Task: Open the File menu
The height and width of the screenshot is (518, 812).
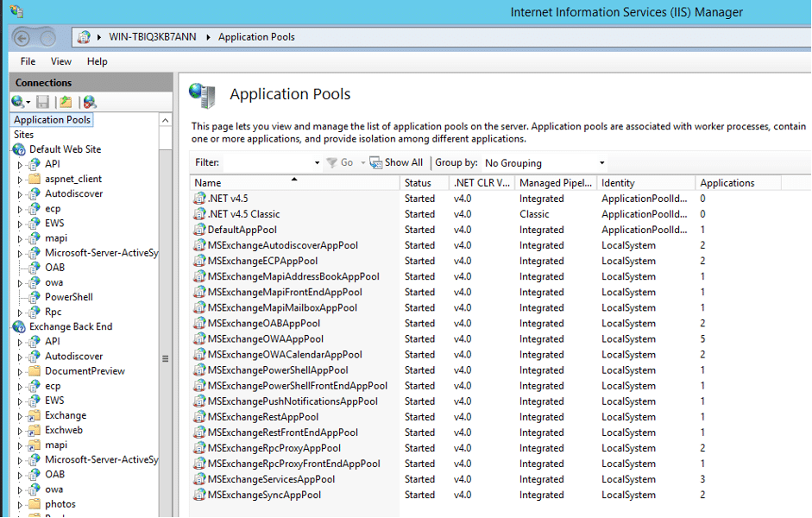Action: [x=28, y=61]
